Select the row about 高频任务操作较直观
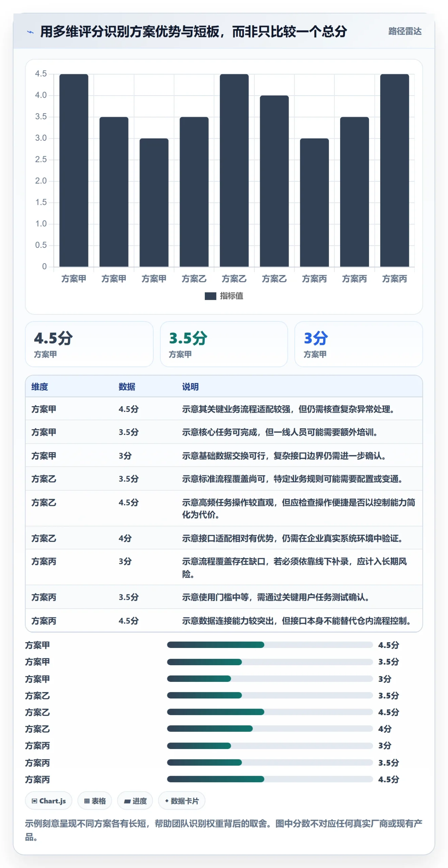 pos(224,508)
